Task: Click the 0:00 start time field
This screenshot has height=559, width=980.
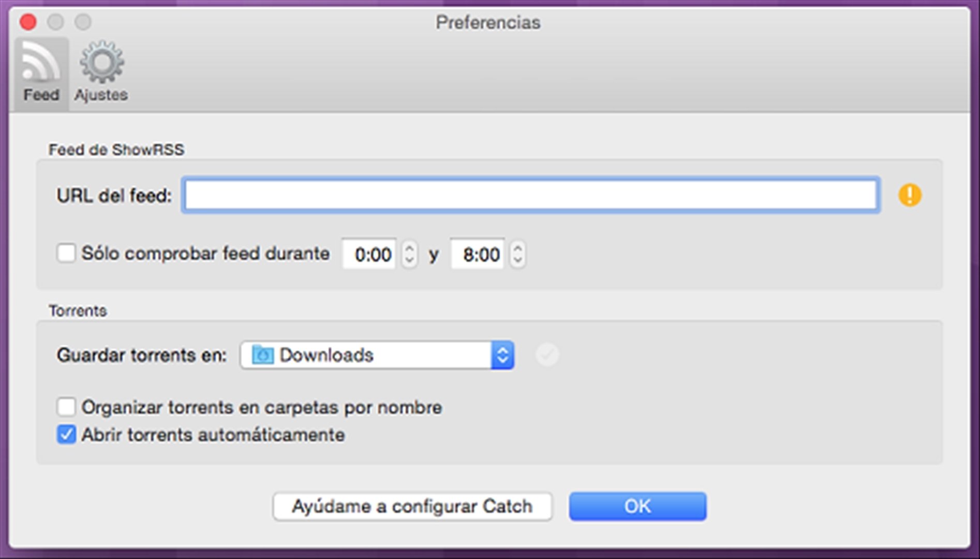Action: pos(369,254)
